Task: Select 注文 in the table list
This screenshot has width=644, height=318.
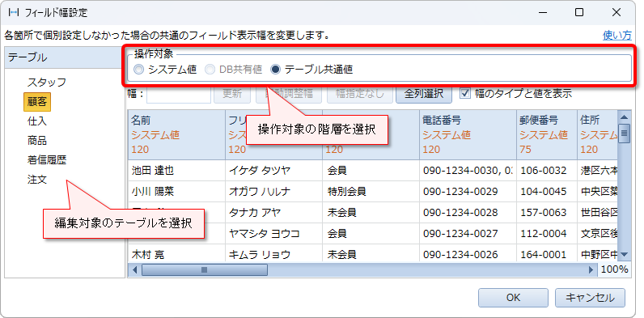Action: [37, 180]
